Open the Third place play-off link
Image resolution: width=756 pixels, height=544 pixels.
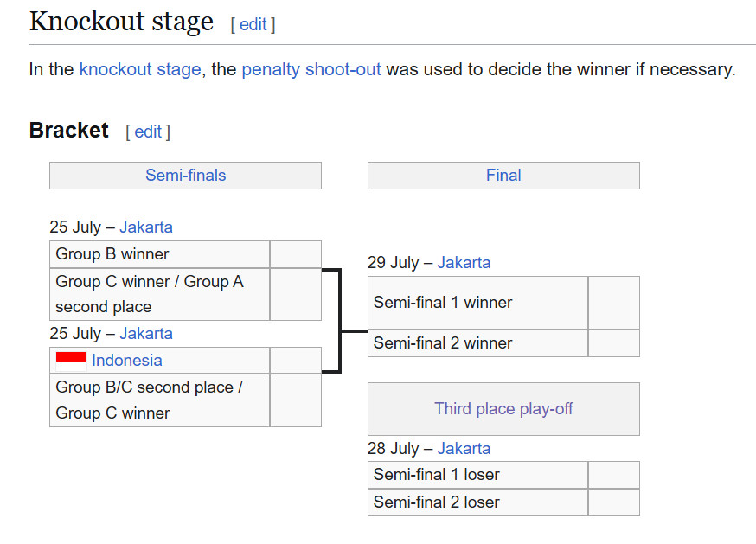(503, 409)
